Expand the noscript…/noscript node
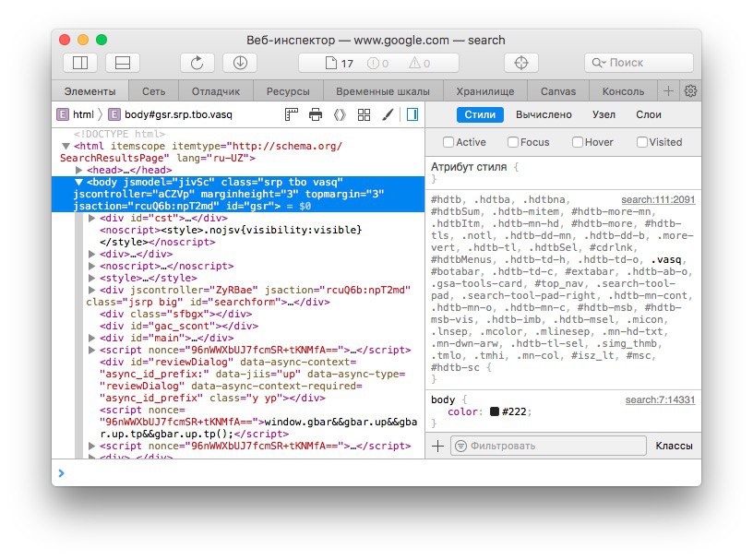The width and height of the screenshot is (753, 560). pos(91,266)
